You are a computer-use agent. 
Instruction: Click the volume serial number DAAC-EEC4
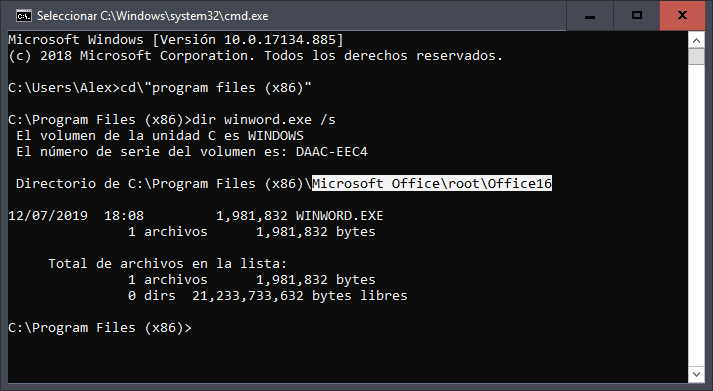click(331, 151)
